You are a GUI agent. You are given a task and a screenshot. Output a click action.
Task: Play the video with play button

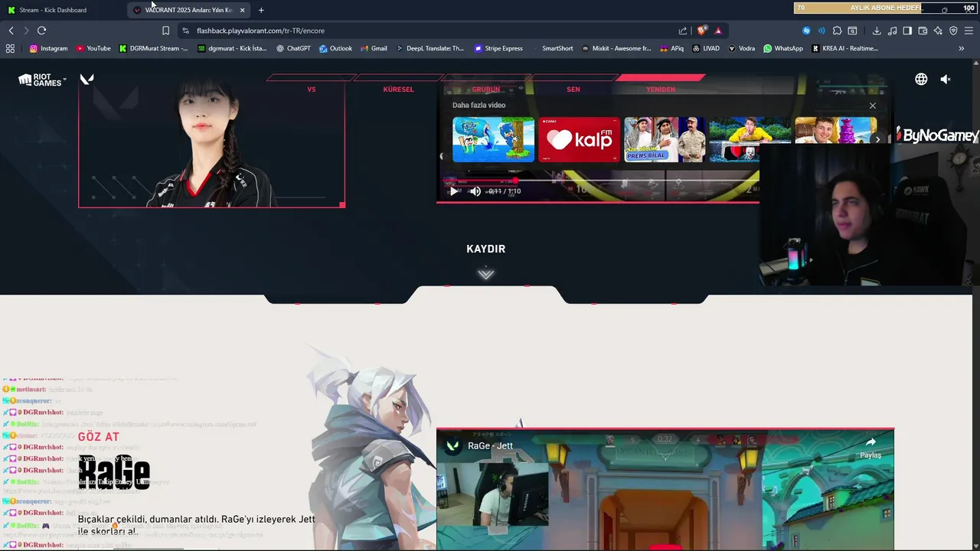point(453,191)
